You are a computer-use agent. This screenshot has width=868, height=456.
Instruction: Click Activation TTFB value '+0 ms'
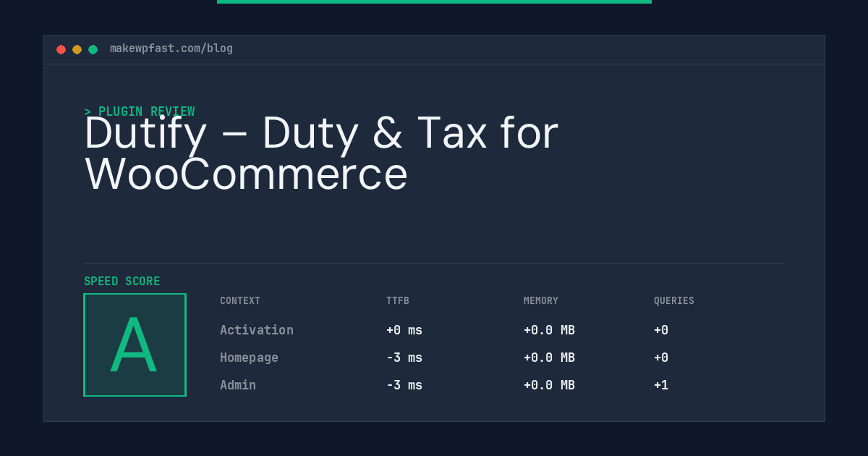click(x=404, y=330)
